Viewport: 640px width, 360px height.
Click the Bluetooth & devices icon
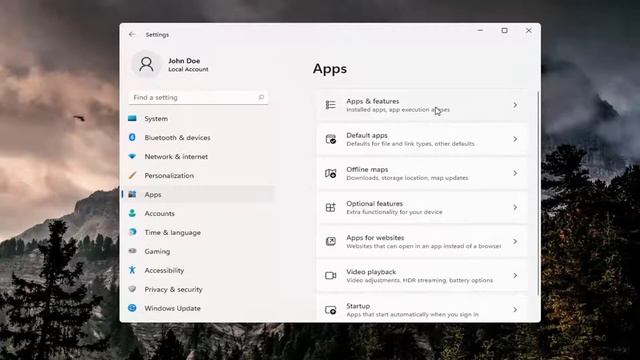click(x=132, y=137)
